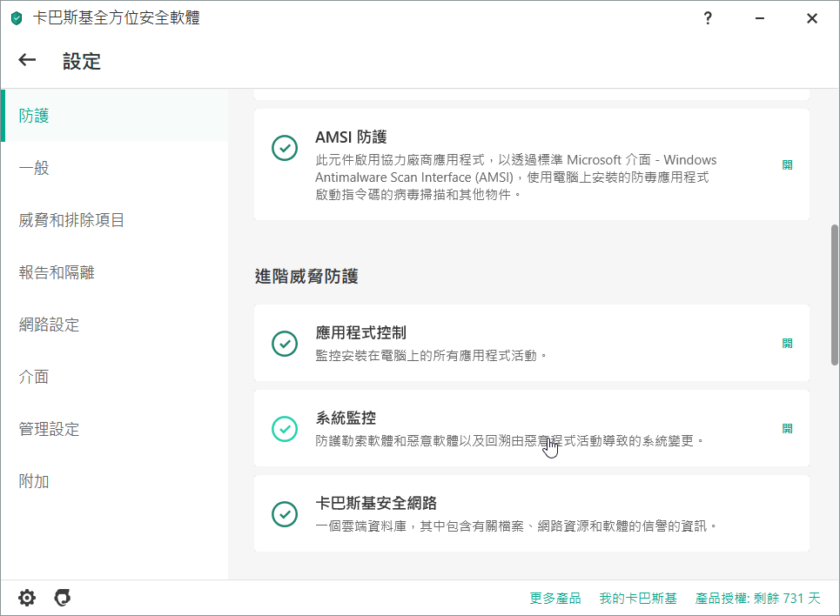This screenshot has width=840, height=616.
Task: Open the 卡巴斯基安全網路 settings entry
Action: [376, 504]
